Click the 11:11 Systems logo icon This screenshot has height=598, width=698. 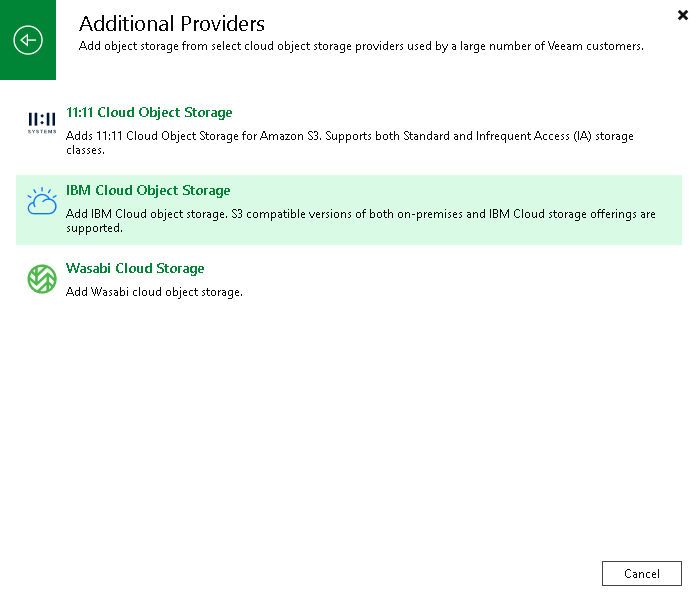click(x=42, y=122)
